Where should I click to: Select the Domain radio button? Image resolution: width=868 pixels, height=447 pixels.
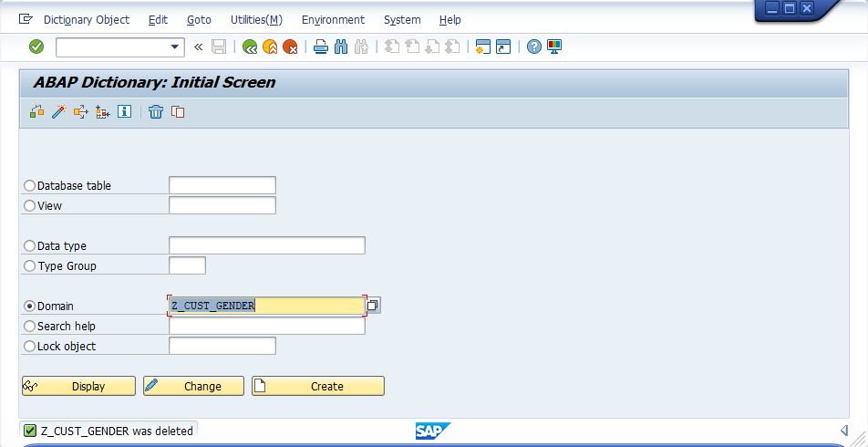[29, 306]
